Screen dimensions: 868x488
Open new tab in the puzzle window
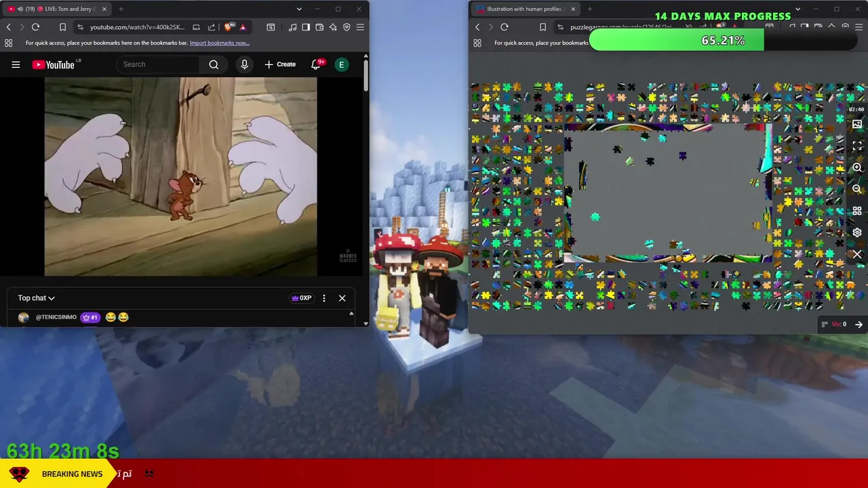tap(589, 9)
